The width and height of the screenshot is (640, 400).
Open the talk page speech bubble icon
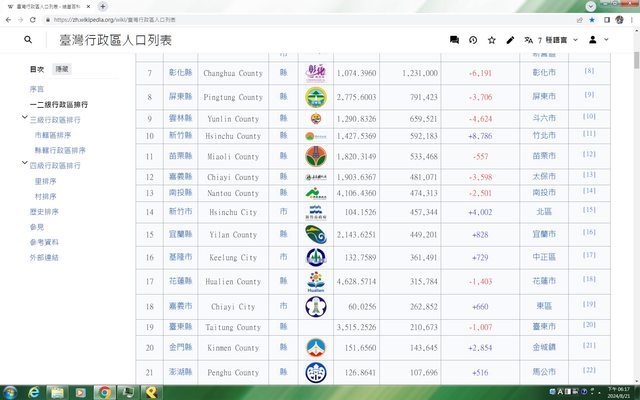pos(454,40)
